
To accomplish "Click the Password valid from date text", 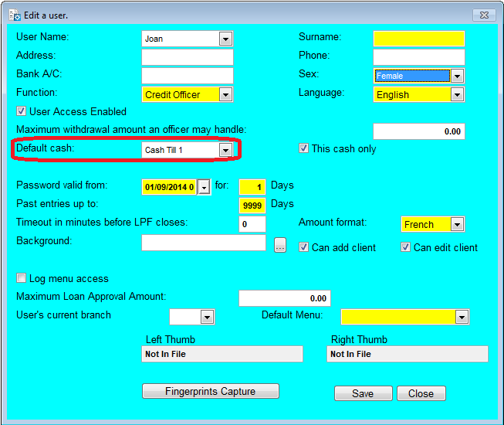I will pos(169,187).
